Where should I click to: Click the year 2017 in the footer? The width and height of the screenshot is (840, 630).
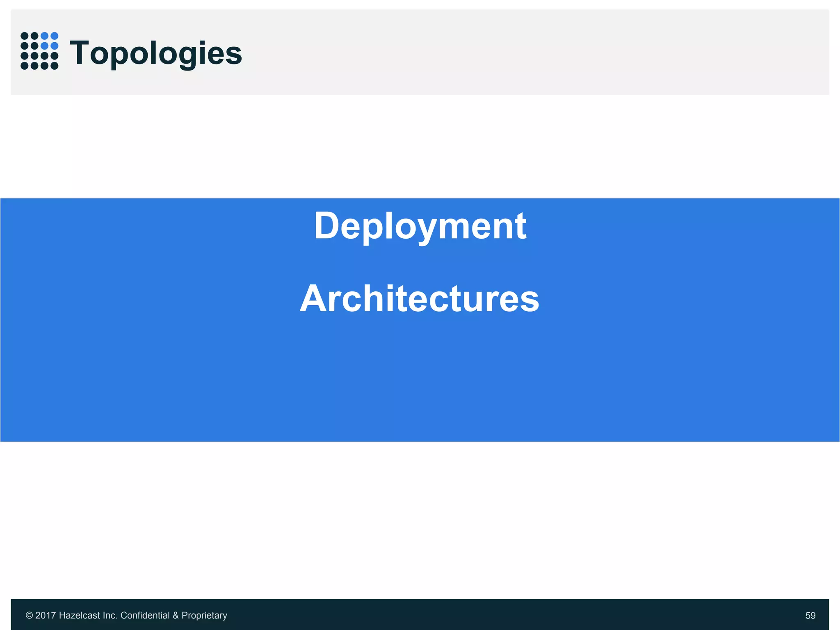click(x=46, y=615)
